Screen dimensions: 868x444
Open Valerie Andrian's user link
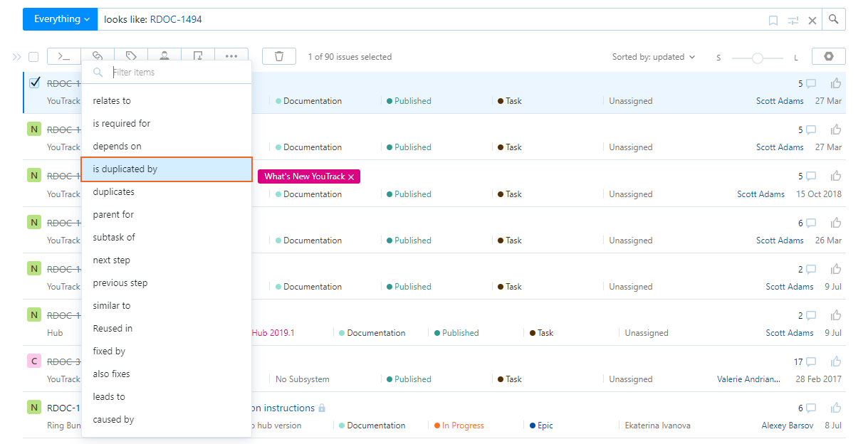pos(748,379)
